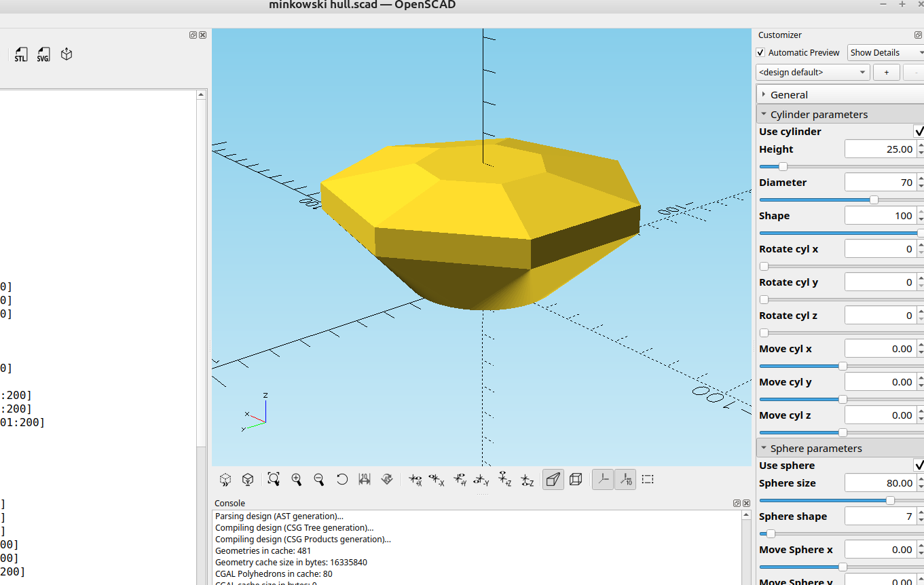Image resolution: width=924 pixels, height=585 pixels.
Task: Click the Preview icon in viewport toolbar
Action: [x=225, y=479]
